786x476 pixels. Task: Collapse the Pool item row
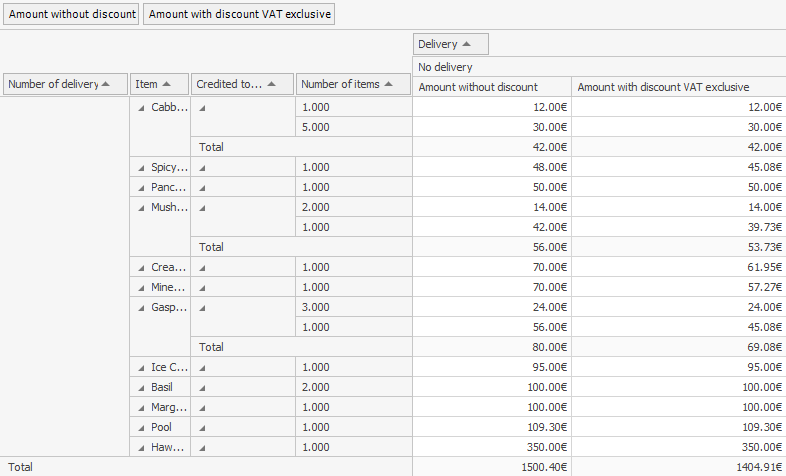(141, 427)
